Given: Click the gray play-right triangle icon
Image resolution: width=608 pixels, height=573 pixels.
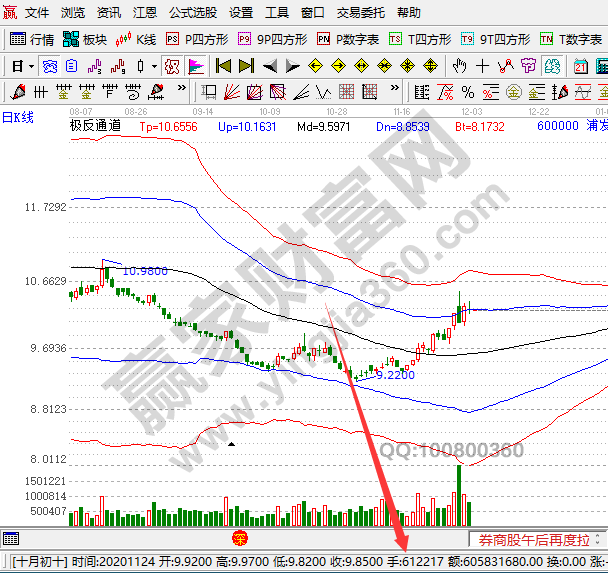Looking at the screenshot, I should coord(292,66).
